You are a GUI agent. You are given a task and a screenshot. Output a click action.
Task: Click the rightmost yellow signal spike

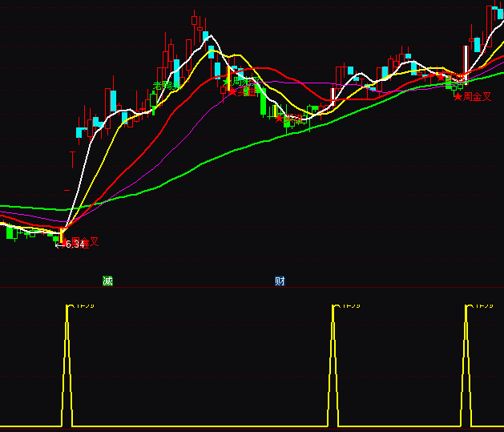point(466,361)
